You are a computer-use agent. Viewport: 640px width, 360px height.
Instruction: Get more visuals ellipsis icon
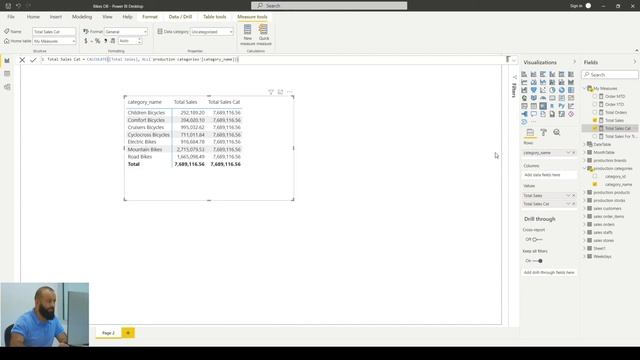click(534, 122)
